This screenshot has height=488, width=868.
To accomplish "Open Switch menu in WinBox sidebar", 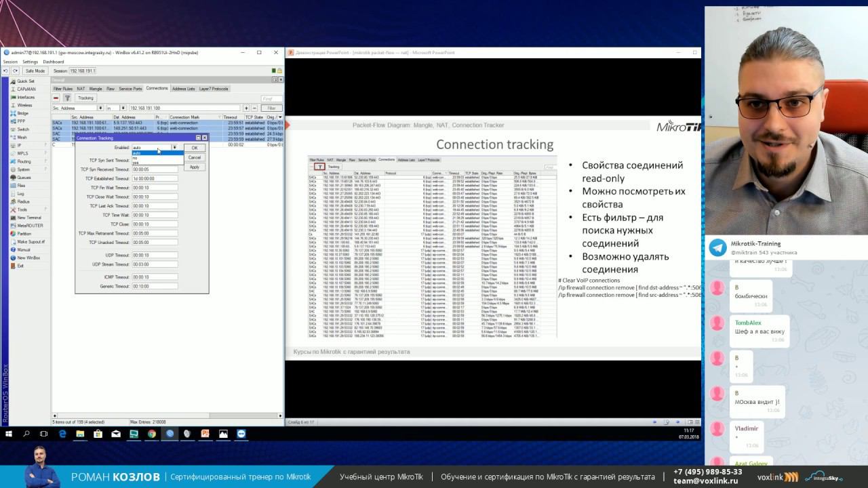I will click(22, 129).
